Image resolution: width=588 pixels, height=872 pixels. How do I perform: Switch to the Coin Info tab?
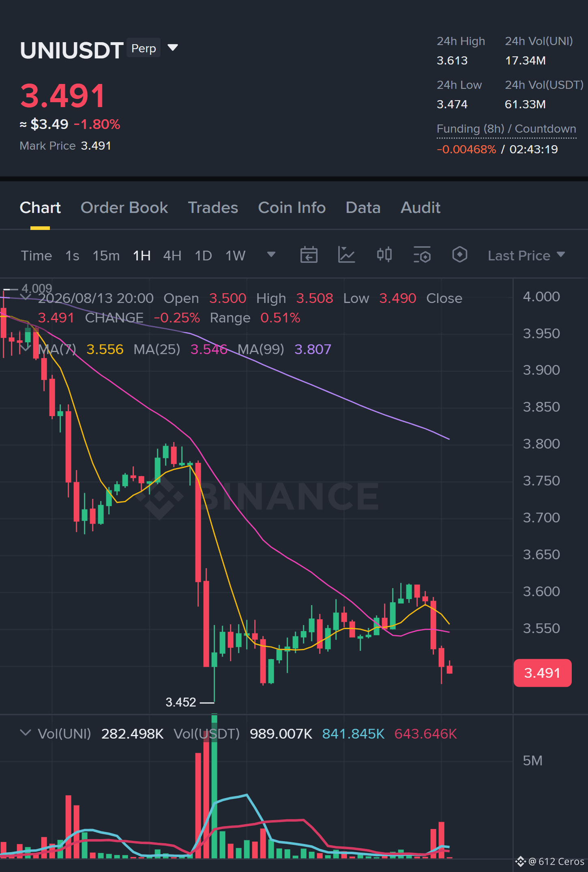(x=292, y=208)
